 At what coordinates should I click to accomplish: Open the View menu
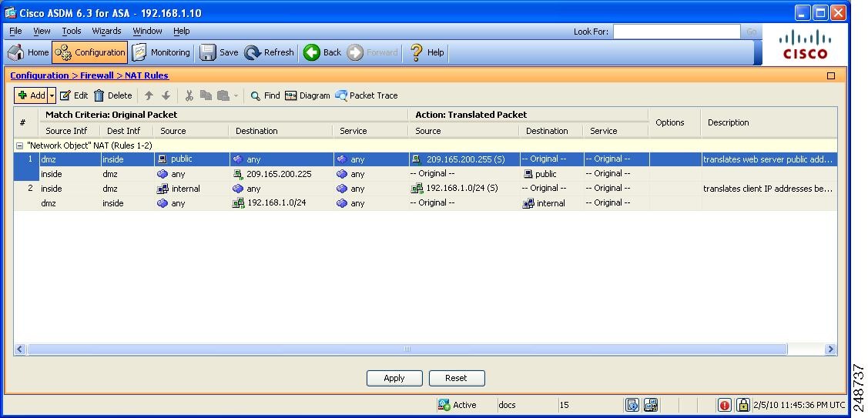point(42,31)
